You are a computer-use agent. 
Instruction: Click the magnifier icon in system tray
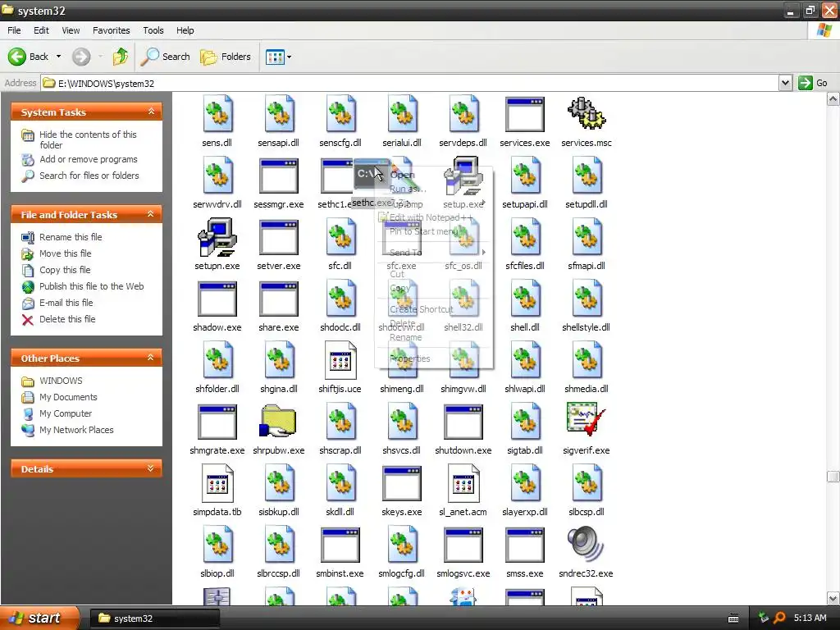pyautogui.click(x=779, y=618)
